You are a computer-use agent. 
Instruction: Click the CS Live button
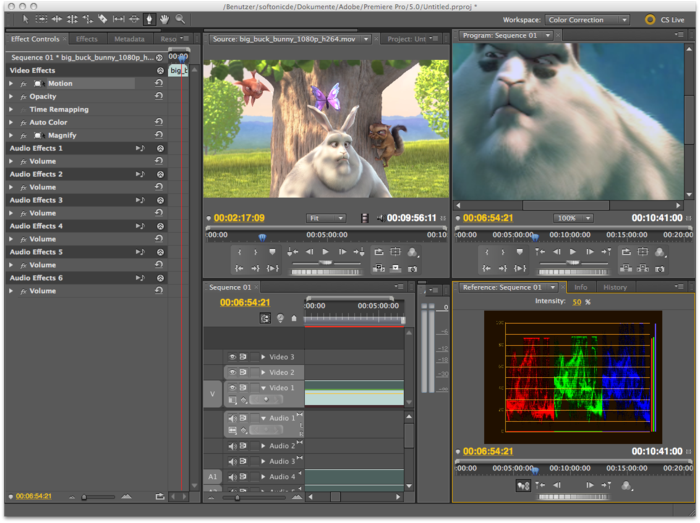point(663,19)
